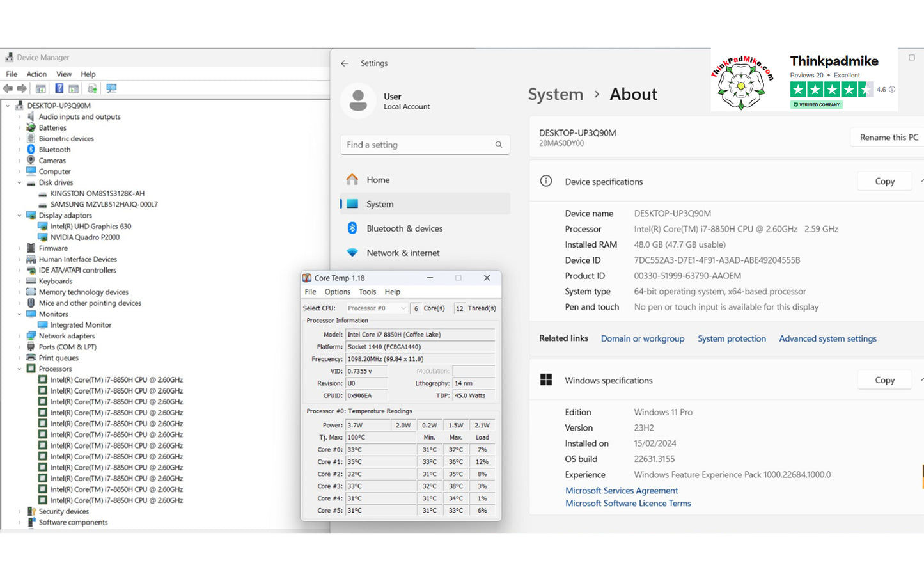Click the Settings back arrow
The height and width of the screenshot is (581, 924).
pos(345,63)
